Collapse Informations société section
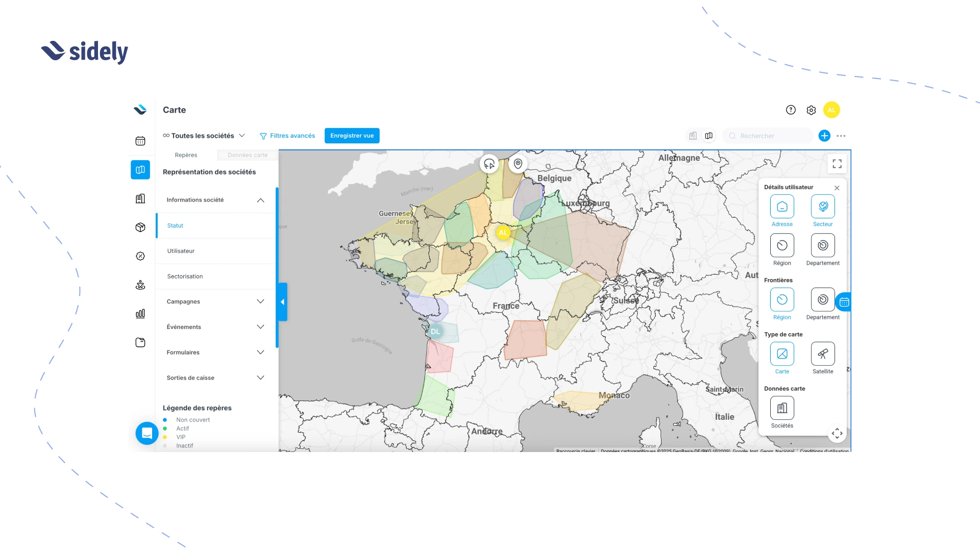The width and height of the screenshot is (980, 551). pos(260,200)
